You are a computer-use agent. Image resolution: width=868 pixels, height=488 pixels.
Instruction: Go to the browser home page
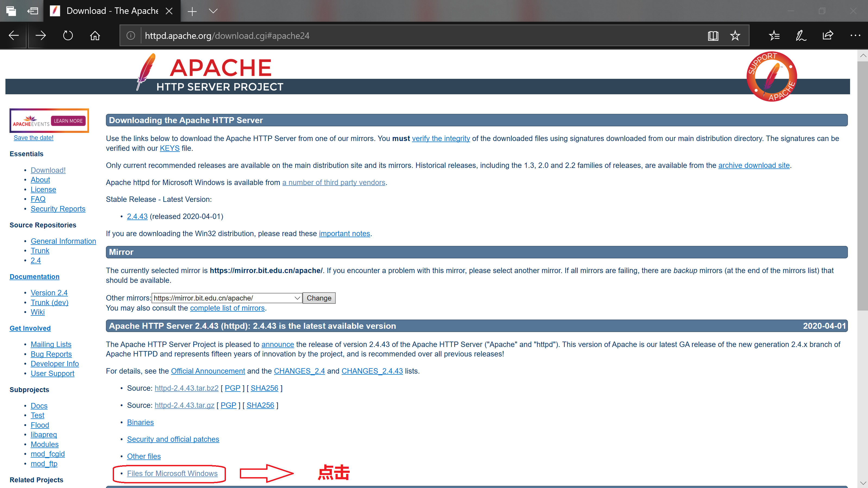point(95,35)
